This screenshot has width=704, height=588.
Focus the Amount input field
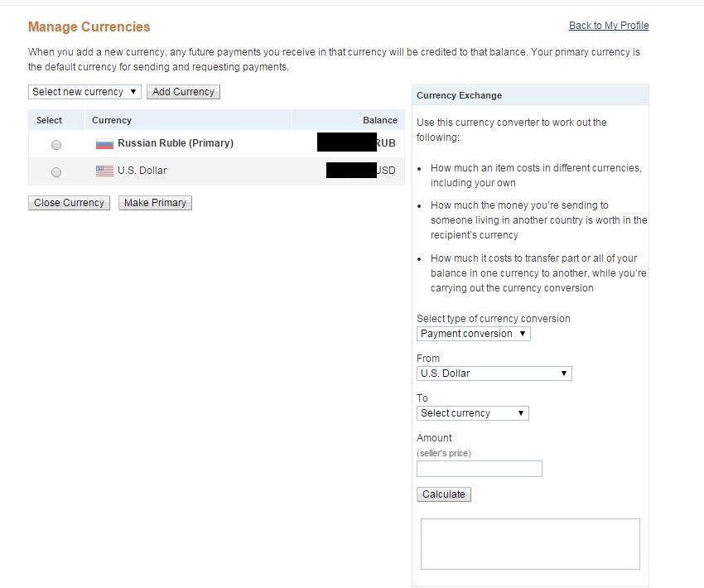(x=479, y=469)
